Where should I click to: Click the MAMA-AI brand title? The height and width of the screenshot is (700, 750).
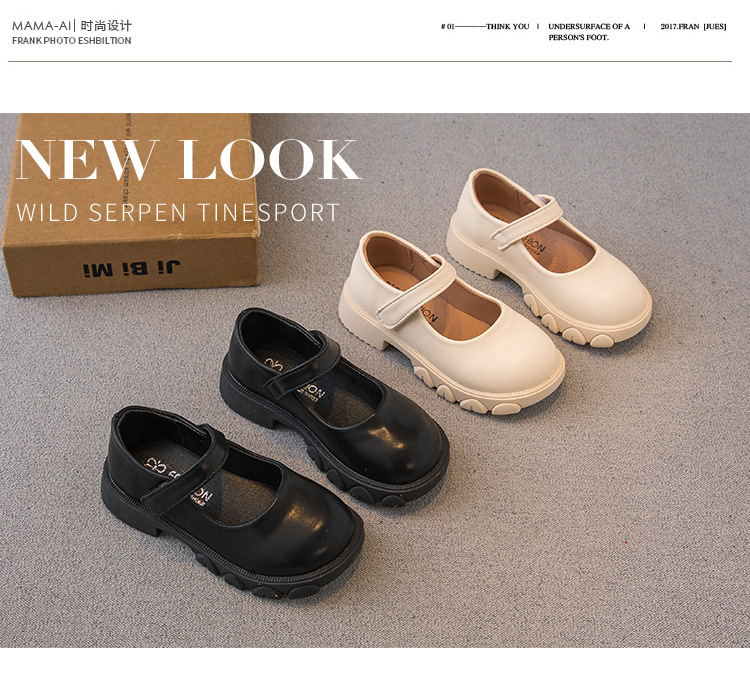tap(41, 26)
